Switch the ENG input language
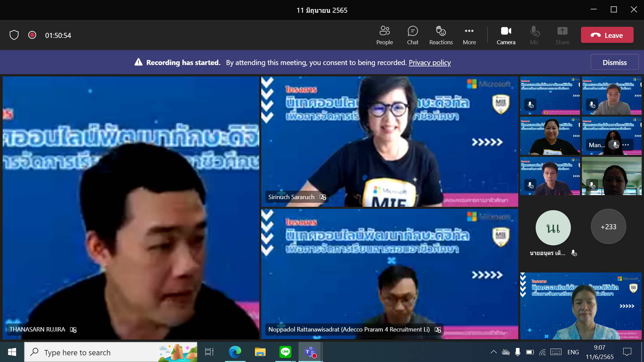 573,352
